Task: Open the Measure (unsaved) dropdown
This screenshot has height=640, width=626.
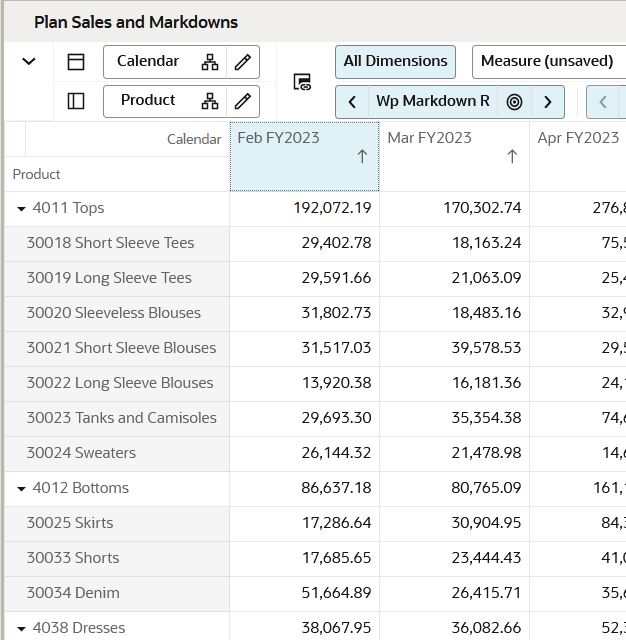Action: click(x=548, y=62)
